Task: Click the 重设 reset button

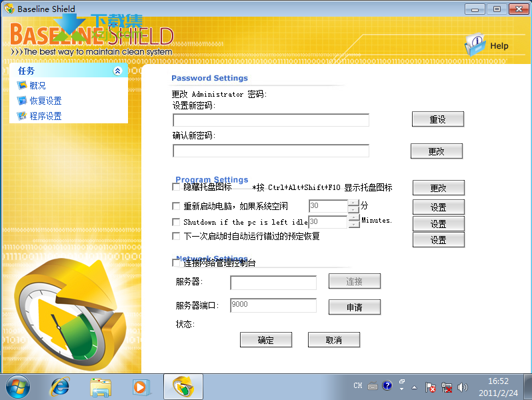Action: 438,119
